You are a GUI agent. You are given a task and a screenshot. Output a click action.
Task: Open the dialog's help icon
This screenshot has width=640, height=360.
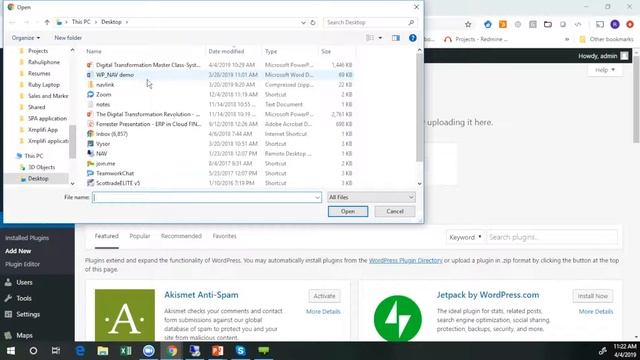(413, 38)
